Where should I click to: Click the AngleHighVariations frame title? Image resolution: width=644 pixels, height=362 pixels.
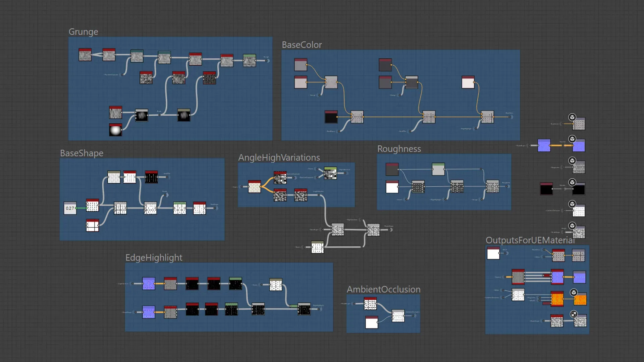click(279, 157)
